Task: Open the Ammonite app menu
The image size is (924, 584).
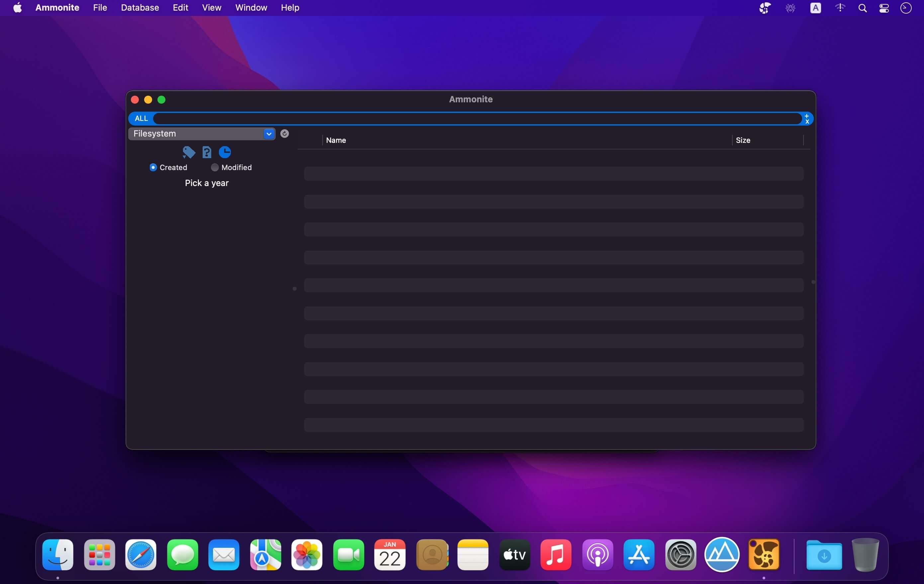Action: click(x=57, y=8)
